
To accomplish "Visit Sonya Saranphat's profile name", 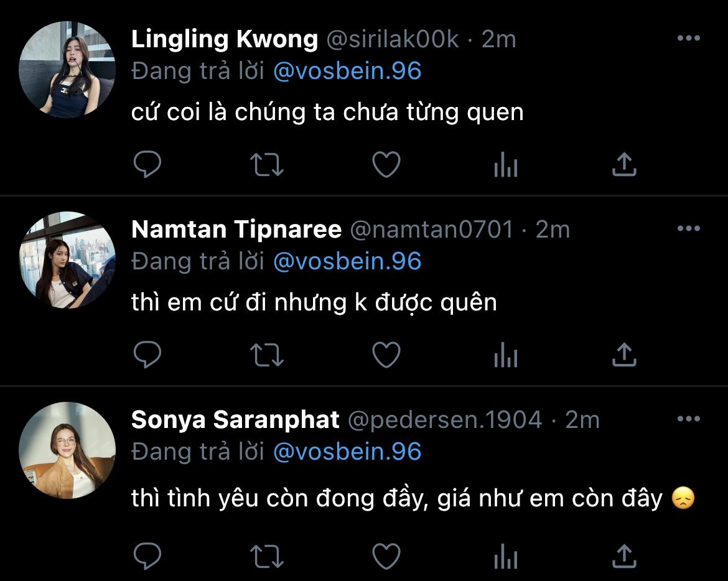I will [235, 420].
